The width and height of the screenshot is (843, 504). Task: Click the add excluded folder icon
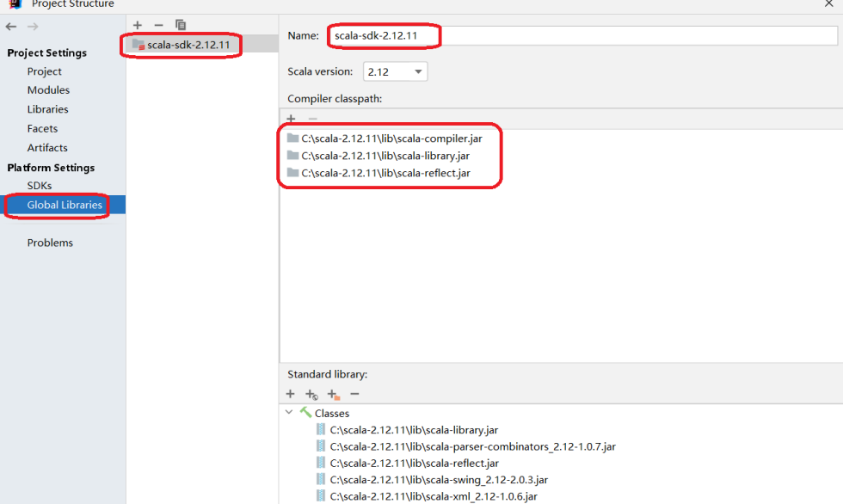pos(333,394)
